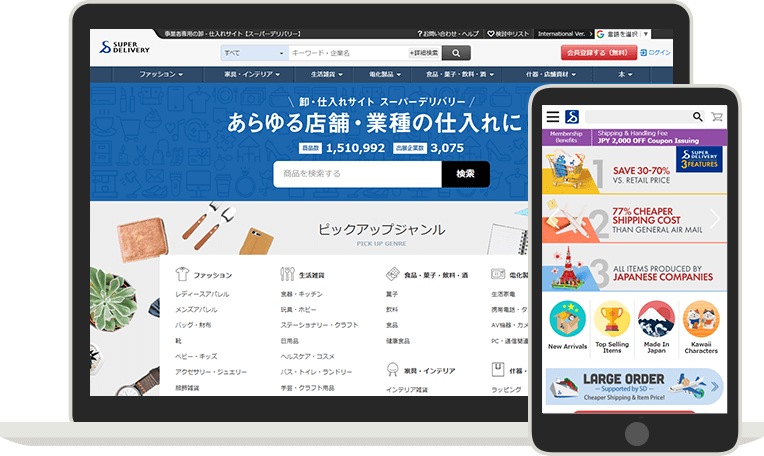Screen dimensions: 764x456
Task: Open the hamburger menu on the phone
Action: pyautogui.click(x=553, y=117)
